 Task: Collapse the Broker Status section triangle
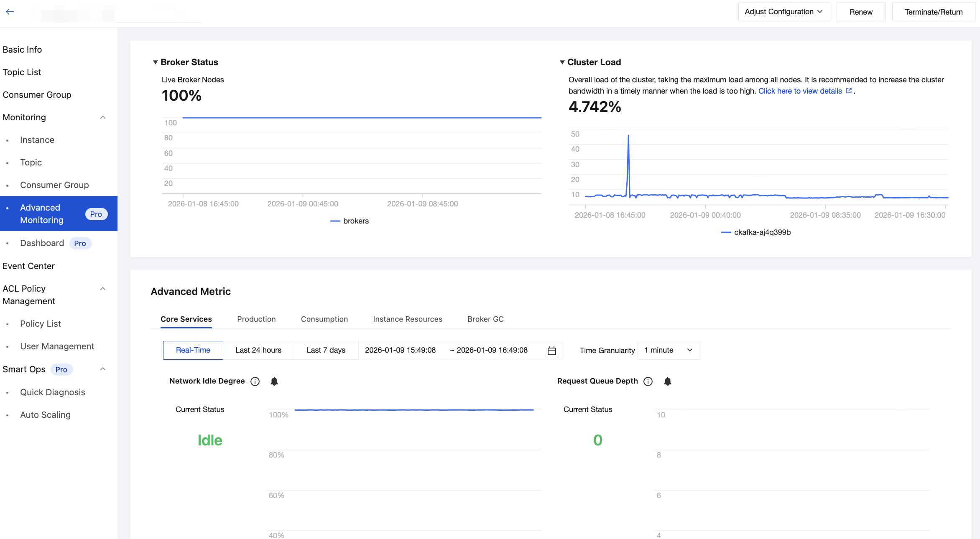[156, 62]
